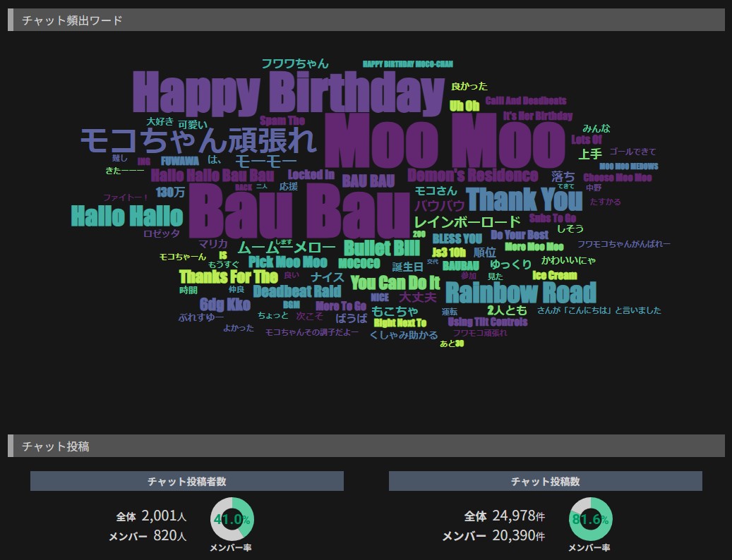Click 'More To Go' phrase

(x=341, y=306)
